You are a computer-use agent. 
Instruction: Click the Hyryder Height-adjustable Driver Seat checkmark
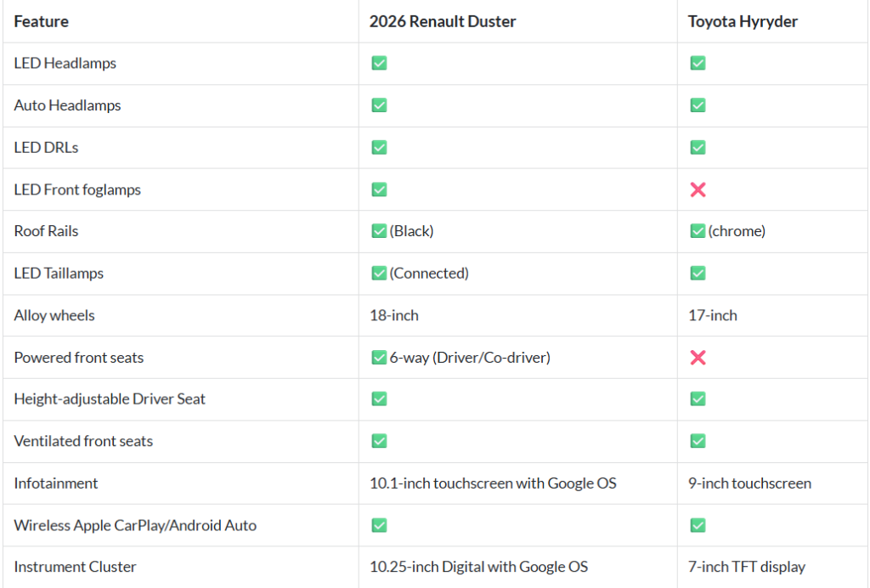click(698, 399)
